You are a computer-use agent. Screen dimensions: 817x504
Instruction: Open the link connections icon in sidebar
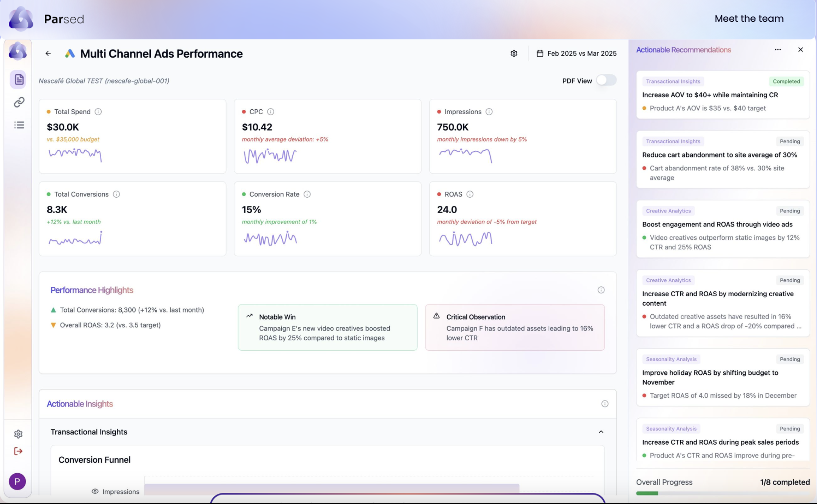click(19, 102)
